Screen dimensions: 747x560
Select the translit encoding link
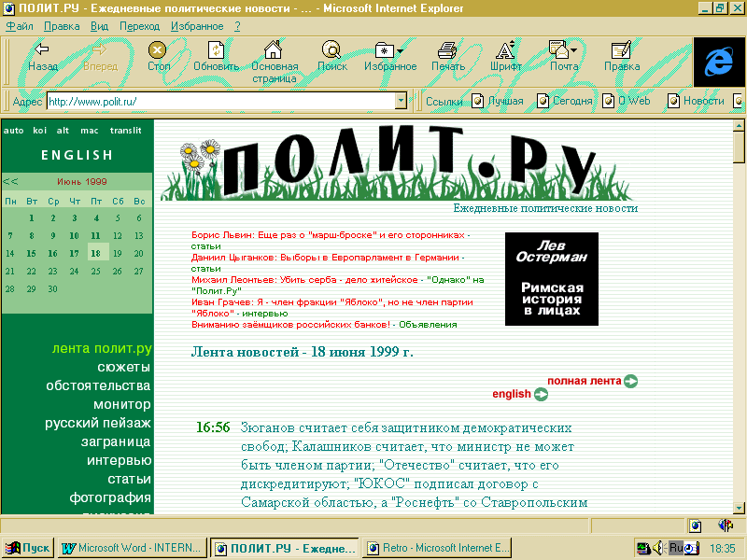[126, 131]
